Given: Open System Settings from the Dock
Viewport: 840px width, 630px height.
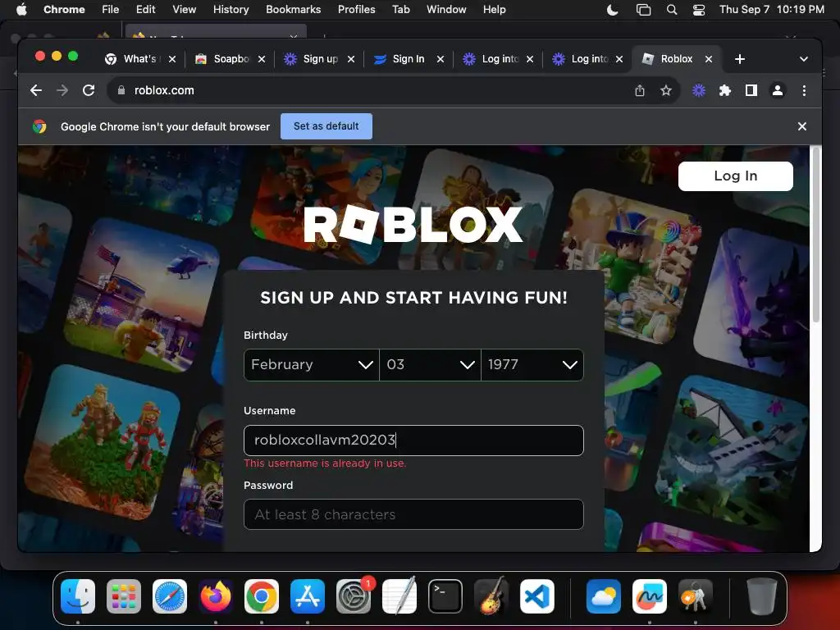Looking at the screenshot, I should [354, 596].
